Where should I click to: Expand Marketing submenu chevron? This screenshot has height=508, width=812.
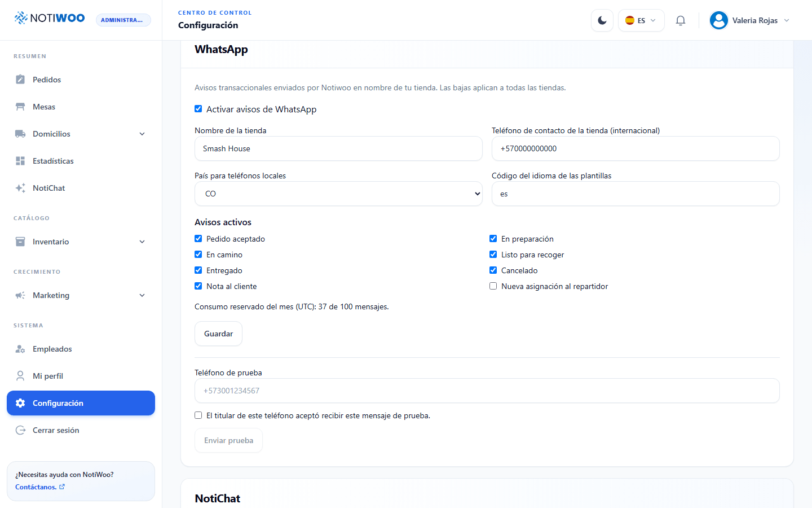(x=142, y=295)
